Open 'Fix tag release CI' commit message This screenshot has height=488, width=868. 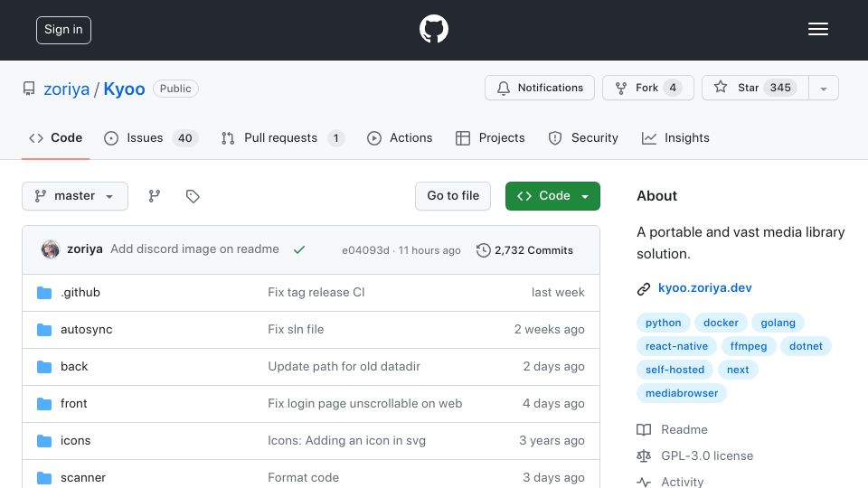(316, 292)
